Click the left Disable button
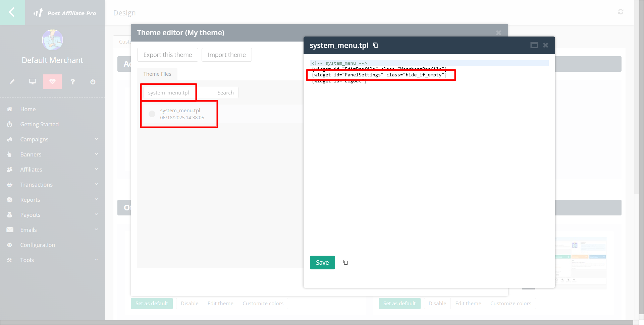Image resolution: width=644 pixels, height=325 pixels. (190, 304)
